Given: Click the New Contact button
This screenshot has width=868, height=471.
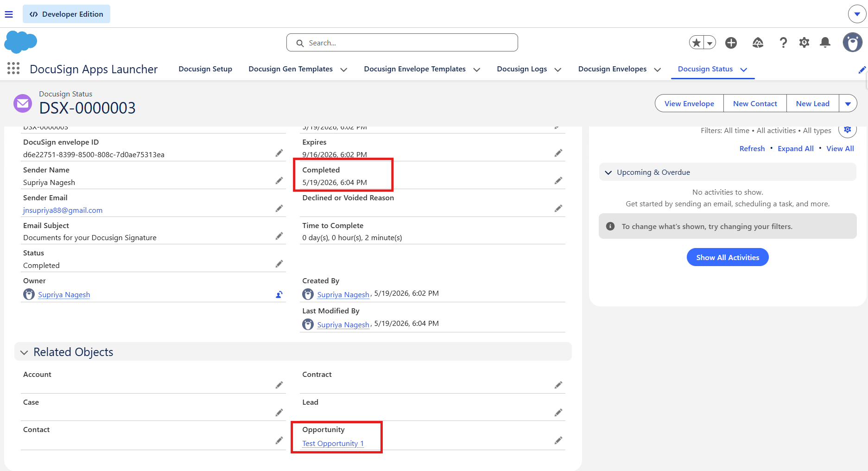Looking at the screenshot, I should [x=755, y=103].
